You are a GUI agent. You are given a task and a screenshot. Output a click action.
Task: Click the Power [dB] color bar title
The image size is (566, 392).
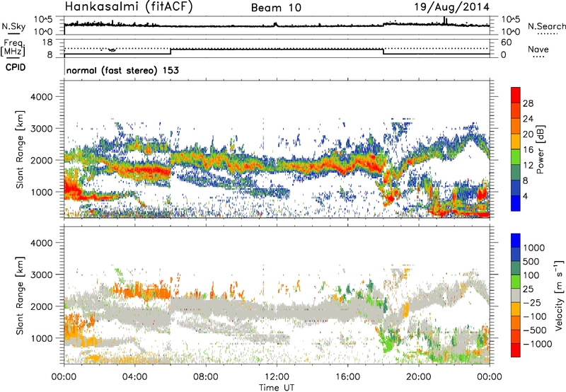pyautogui.click(x=540, y=149)
